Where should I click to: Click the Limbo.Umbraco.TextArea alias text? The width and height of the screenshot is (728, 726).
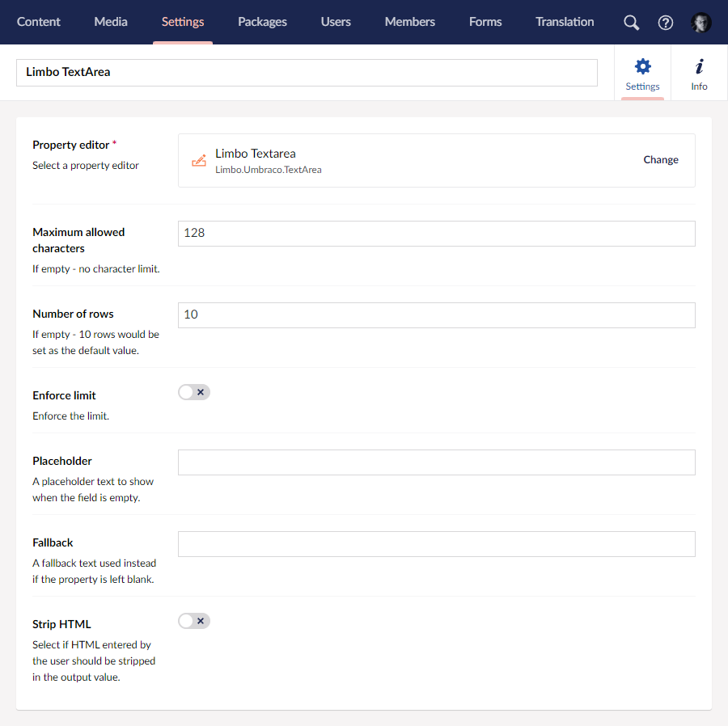tap(269, 170)
